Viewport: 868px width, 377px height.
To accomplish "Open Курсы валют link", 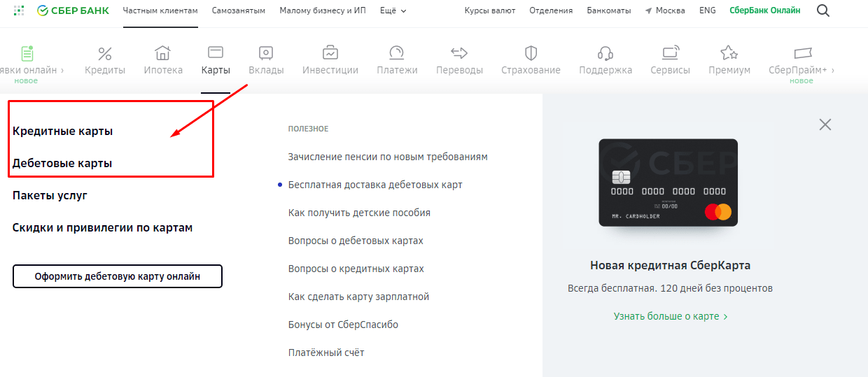I will (490, 10).
